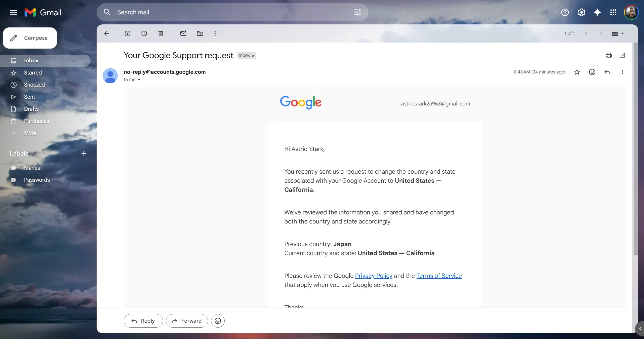Click the Move to folder icon
This screenshot has width=644, height=339.
[200, 33]
